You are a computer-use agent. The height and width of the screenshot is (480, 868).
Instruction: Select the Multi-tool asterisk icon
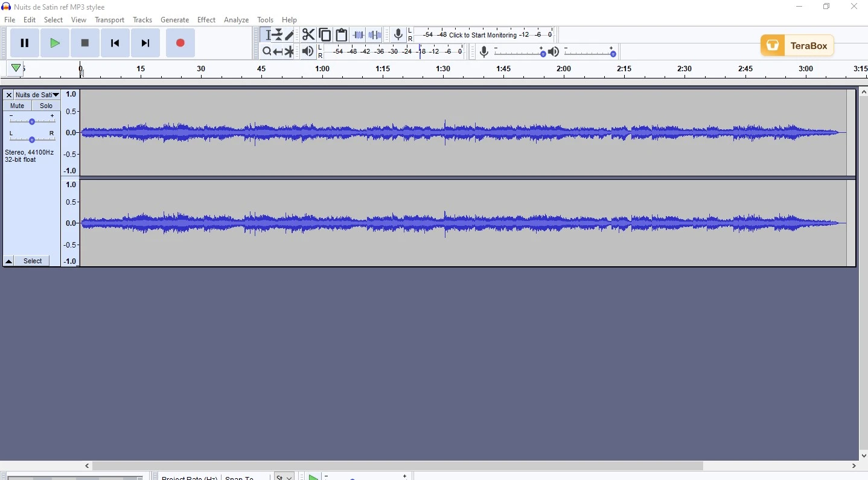(x=290, y=52)
